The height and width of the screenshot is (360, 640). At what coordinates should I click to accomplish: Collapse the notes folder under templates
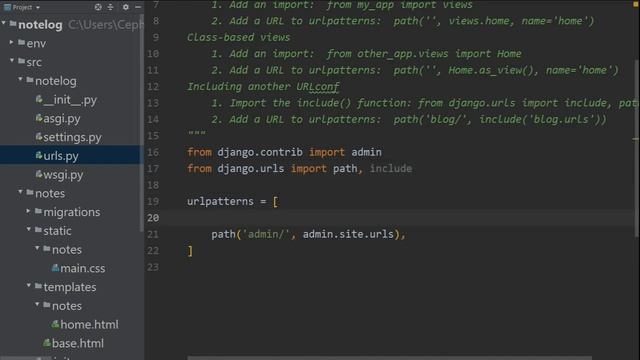[37, 304]
